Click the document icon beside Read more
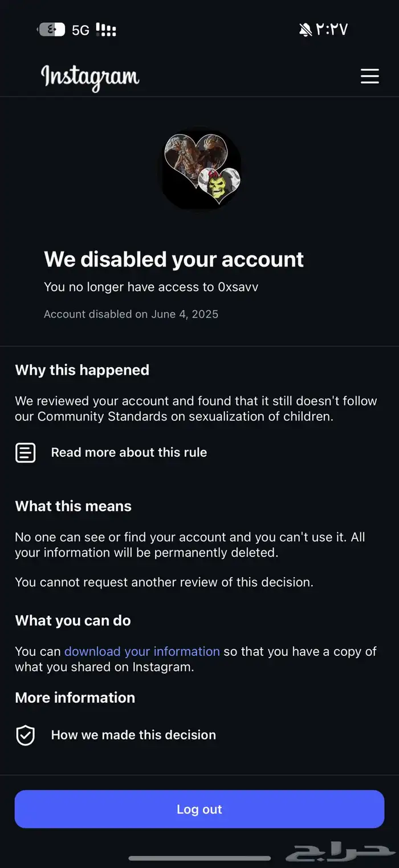The height and width of the screenshot is (868, 399). pyautogui.click(x=25, y=453)
